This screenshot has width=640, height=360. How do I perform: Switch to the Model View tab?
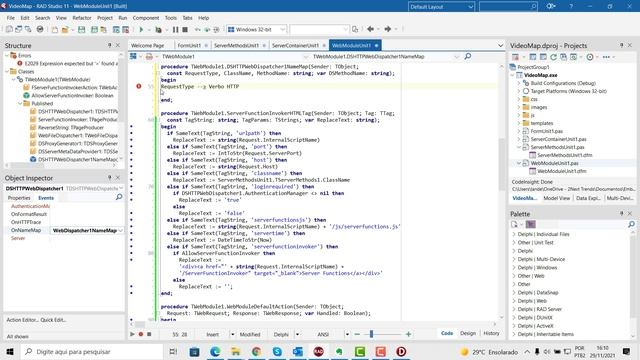point(556,198)
